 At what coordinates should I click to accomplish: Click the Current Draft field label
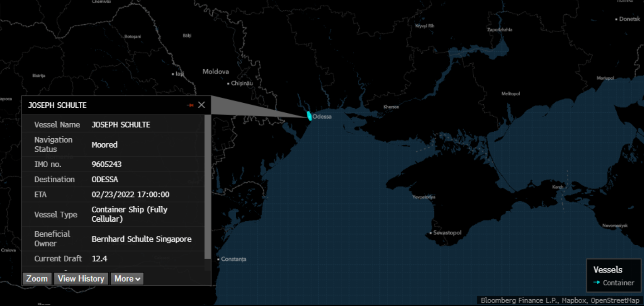coord(58,259)
